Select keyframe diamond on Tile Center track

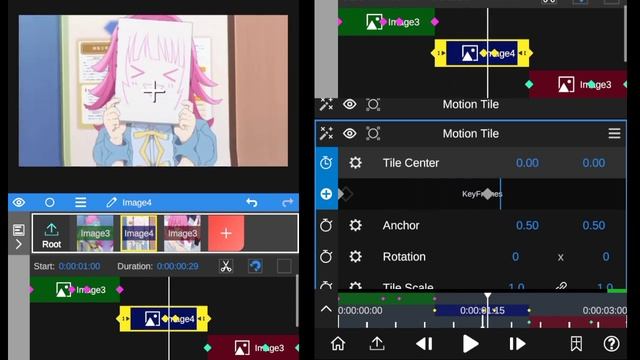487,194
